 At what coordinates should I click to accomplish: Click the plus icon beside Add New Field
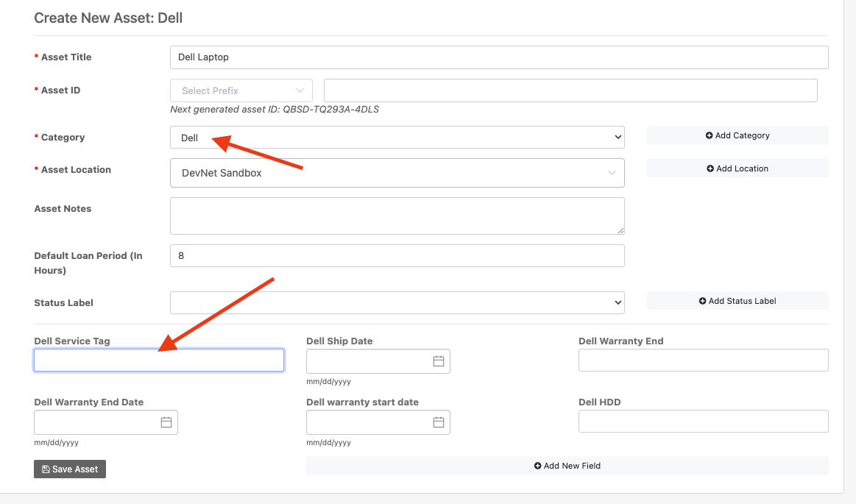(x=538, y=466)
